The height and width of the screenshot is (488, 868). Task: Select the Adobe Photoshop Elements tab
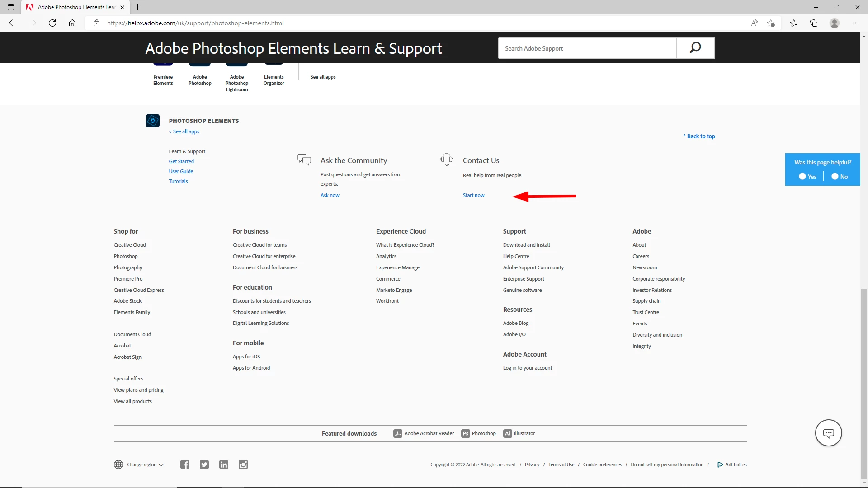[x=75, y=7]
